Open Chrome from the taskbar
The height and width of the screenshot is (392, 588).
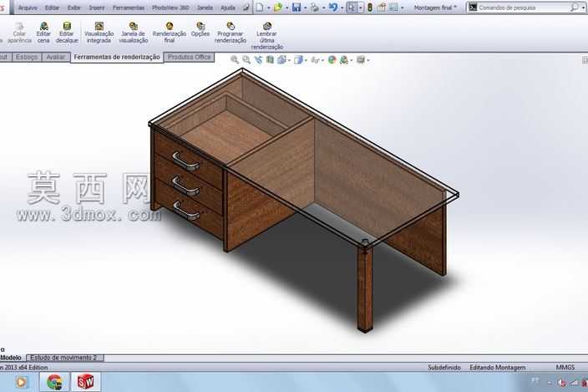[55, 382]
